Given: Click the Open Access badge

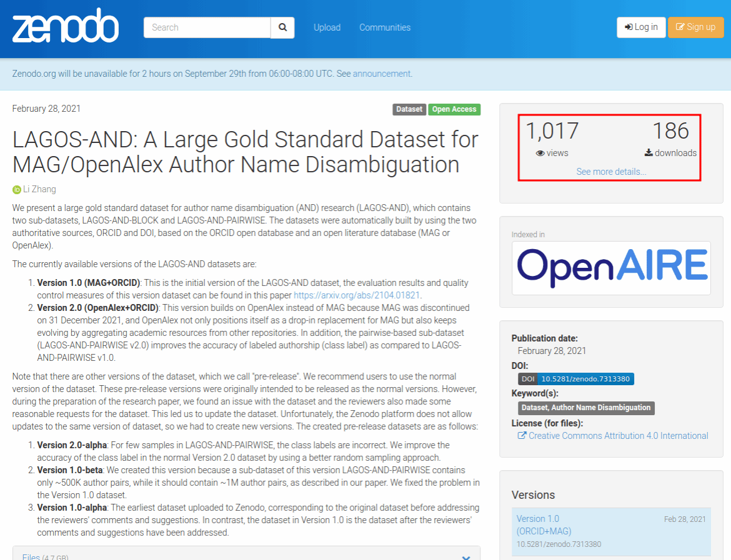Looking at the screenshot, I should tap(454, 109).
